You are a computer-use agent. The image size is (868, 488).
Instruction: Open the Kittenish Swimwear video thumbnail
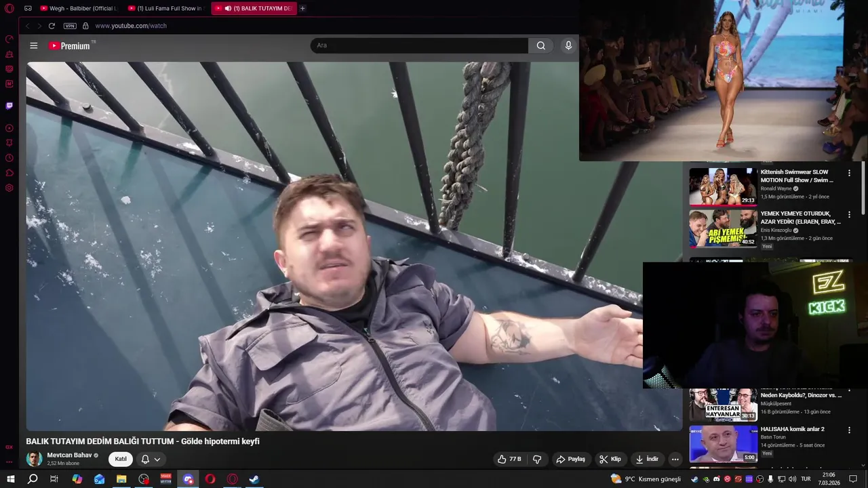click(723, 186)
